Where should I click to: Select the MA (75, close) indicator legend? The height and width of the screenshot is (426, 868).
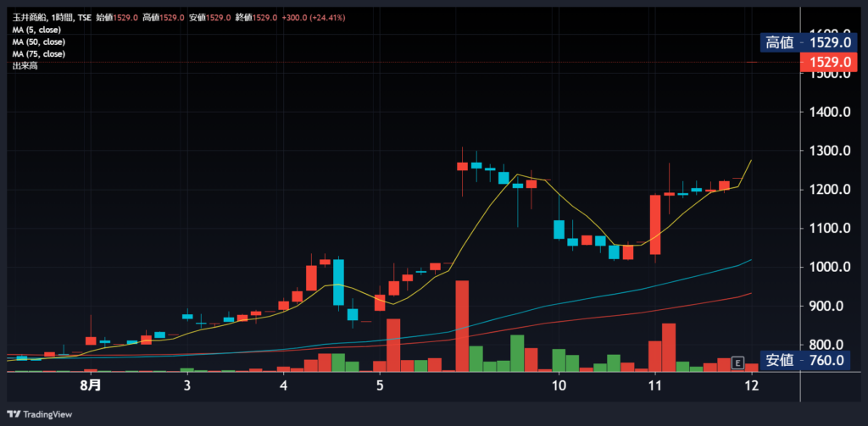pos(39,54)
